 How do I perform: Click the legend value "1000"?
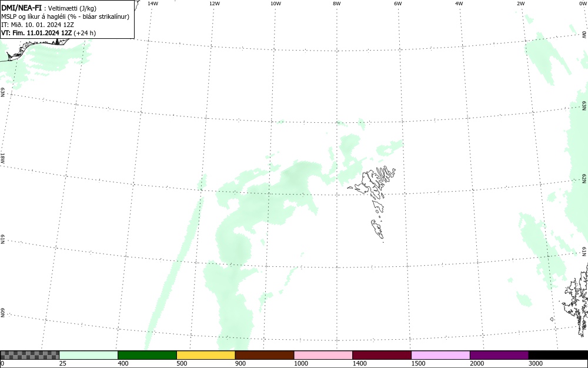(x=300, y=363)
